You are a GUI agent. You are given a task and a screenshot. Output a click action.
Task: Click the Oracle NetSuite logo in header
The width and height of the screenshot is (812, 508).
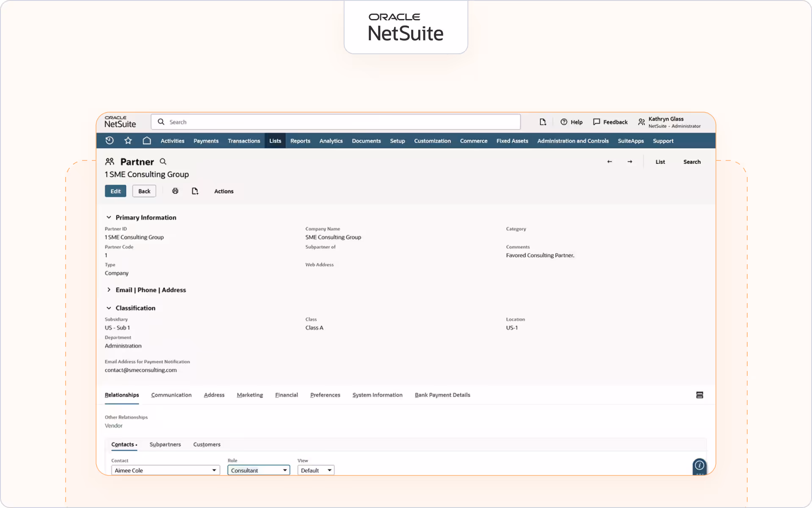pos(120,122)
